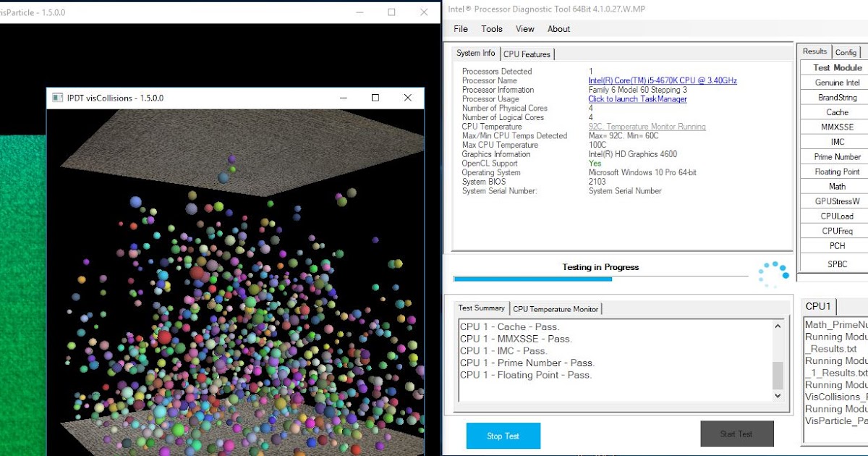The width and height of the screenshot is (868, 456).
Task: Switch to the CPU Features tab
Action: point(527,54)
